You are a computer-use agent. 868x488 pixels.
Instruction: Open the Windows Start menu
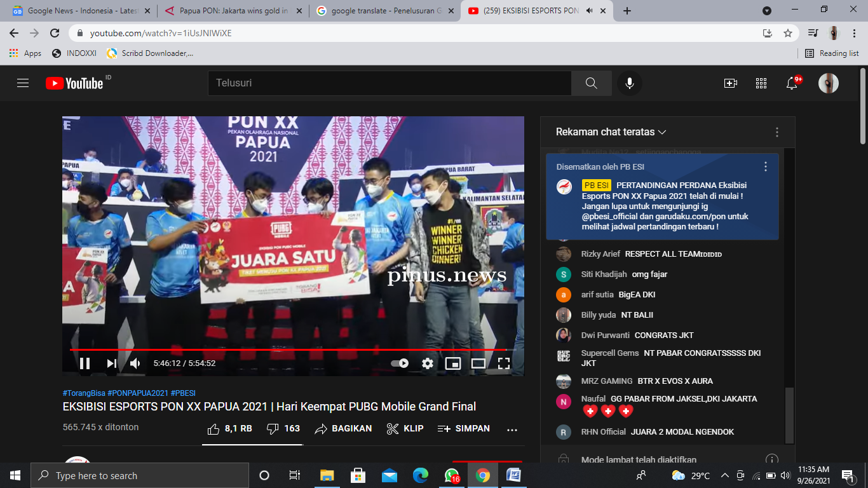(15, 475)
